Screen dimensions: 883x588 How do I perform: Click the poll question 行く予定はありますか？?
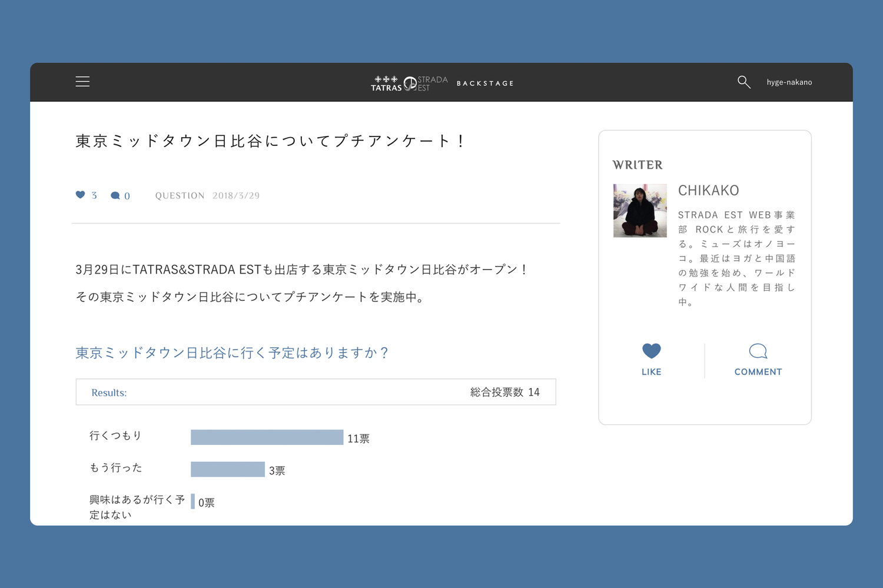tap(233, 353)
